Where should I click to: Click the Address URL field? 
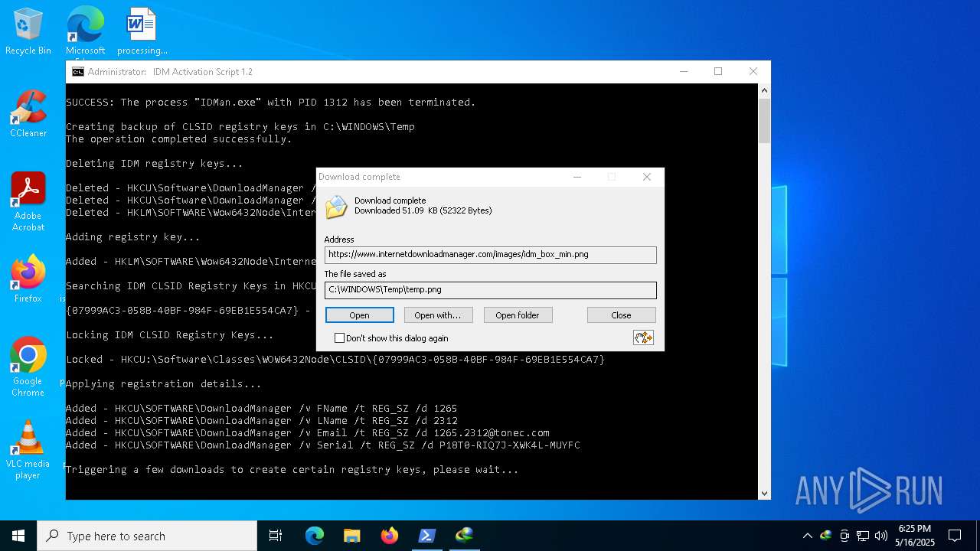(x=491, y=255)
